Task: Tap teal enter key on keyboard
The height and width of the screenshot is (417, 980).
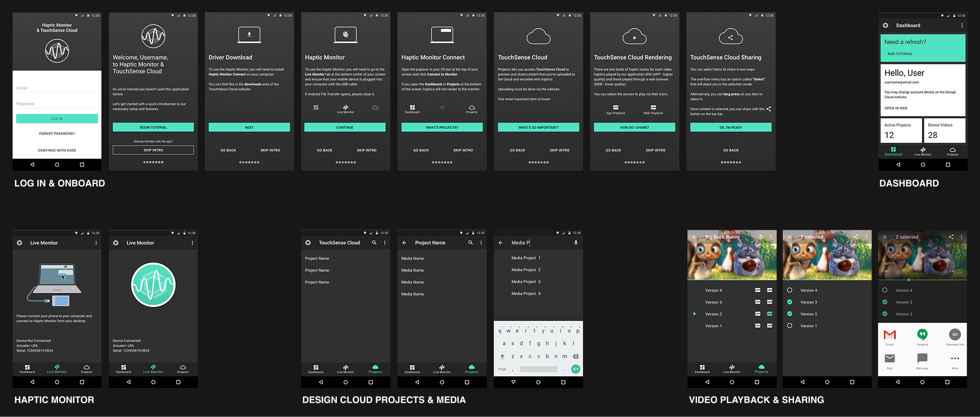Action: pyautogui.click(x=575, y=369)
